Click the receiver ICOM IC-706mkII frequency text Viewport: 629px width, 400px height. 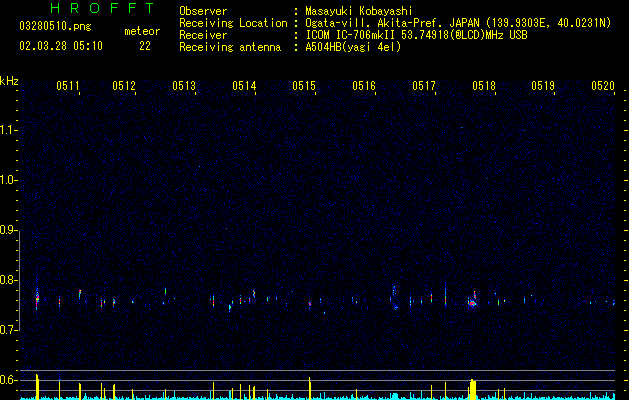click(416, 35)
